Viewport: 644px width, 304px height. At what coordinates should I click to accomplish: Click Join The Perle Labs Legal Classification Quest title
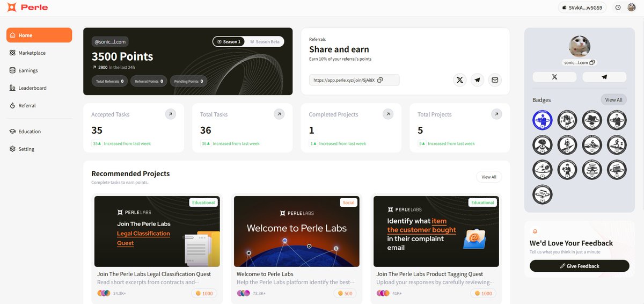[x=154, y=274]
